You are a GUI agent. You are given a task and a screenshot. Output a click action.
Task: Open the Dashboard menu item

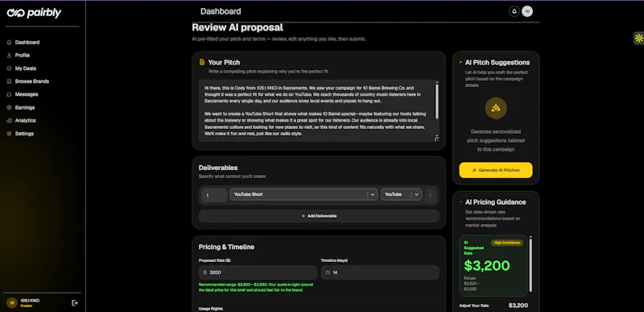(27, 43)
